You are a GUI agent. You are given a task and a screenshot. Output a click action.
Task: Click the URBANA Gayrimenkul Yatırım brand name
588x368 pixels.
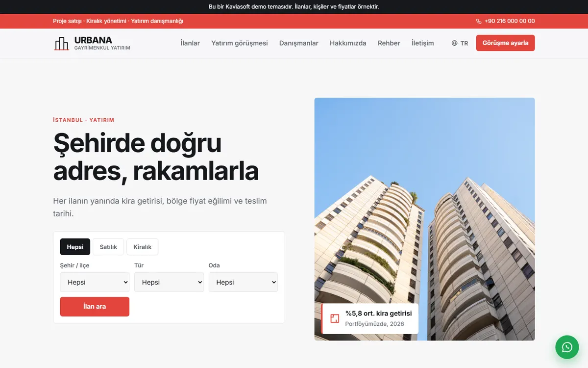pos(102,43)
